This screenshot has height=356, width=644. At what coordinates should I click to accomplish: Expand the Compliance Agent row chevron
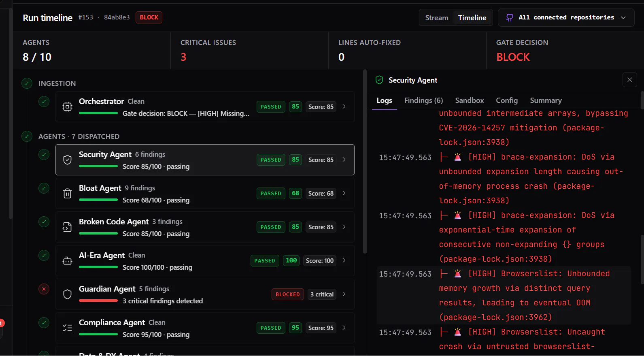coord(344,328)
